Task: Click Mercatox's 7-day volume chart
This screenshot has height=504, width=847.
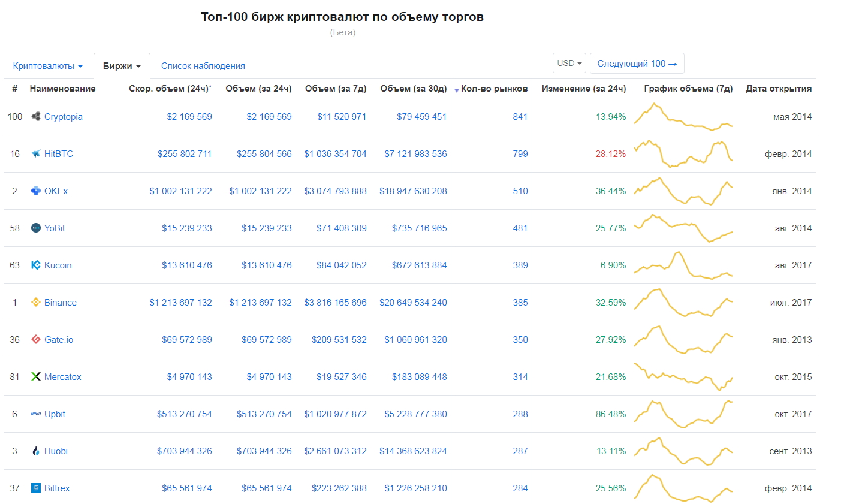Action: (x=683, y=377)
